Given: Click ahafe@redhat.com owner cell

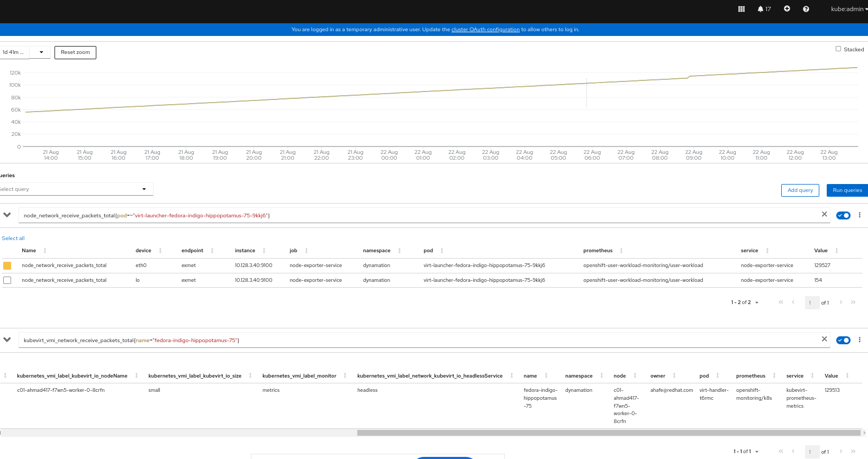Looking at the screenshot, I should (672, 390).
